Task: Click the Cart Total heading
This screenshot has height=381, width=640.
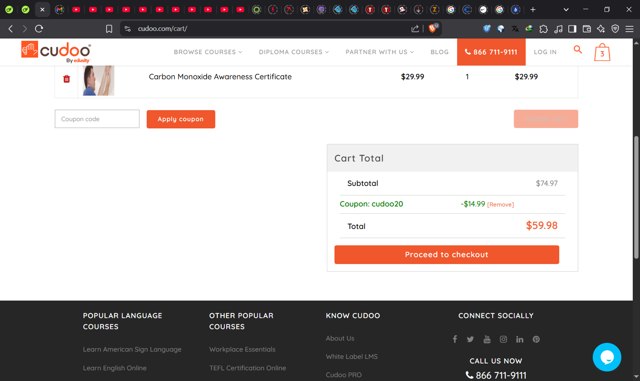Action: click(359, 158)
